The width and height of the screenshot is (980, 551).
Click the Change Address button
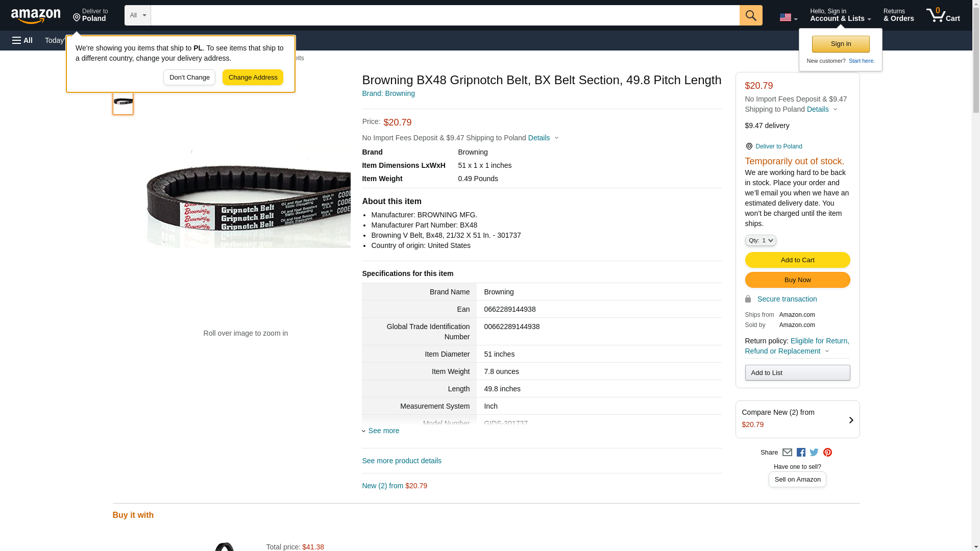click(x=253, y=78)
